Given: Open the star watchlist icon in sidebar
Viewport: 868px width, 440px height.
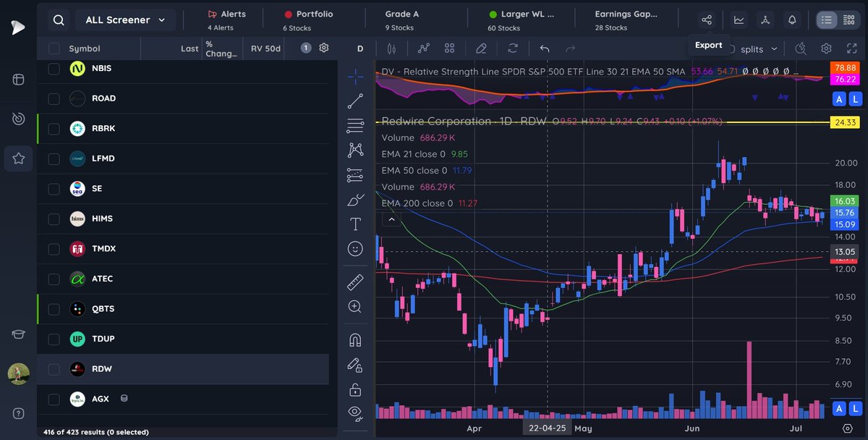Looking at the screenshot, I should click(x=18, y=158).
